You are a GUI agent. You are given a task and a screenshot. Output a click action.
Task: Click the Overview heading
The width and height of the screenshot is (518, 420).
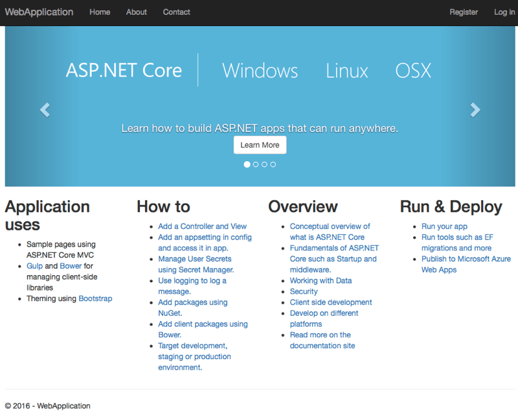tap(303, 206)
